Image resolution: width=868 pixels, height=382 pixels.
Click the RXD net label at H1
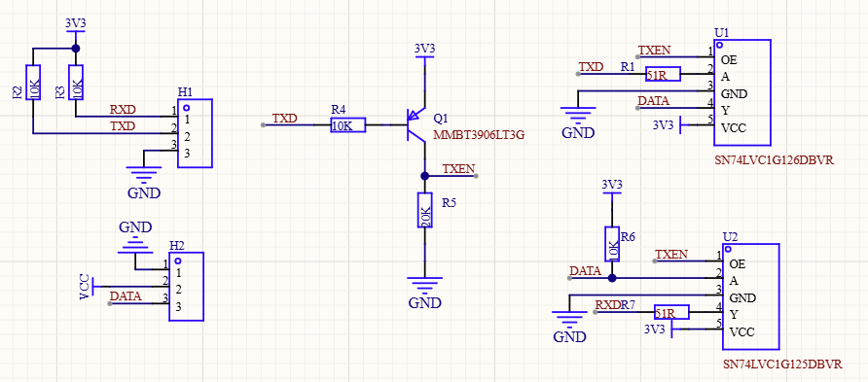pyautogui.click(x=123, y=110)
